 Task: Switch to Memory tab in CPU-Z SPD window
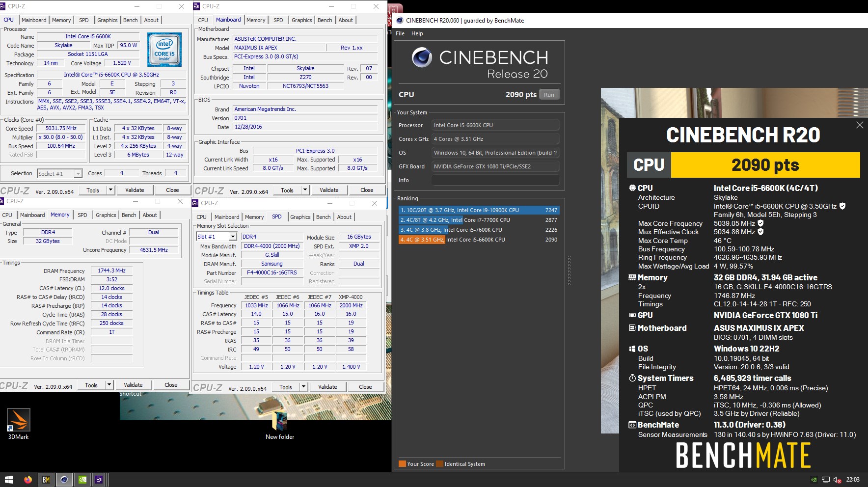254,217
